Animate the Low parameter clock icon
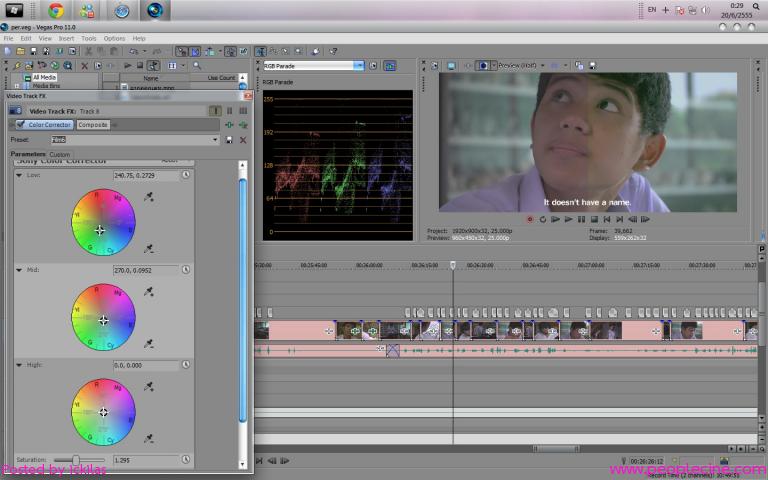 (x=186, y=175)
